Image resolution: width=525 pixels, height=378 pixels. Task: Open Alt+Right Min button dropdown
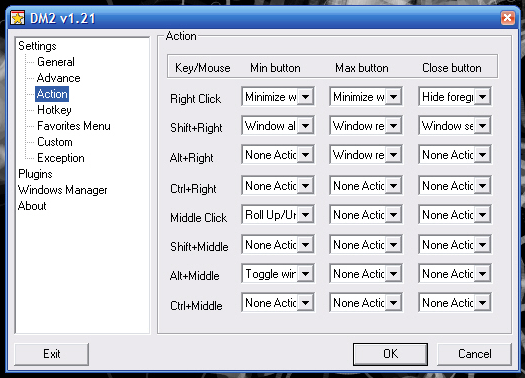[305, 155]
